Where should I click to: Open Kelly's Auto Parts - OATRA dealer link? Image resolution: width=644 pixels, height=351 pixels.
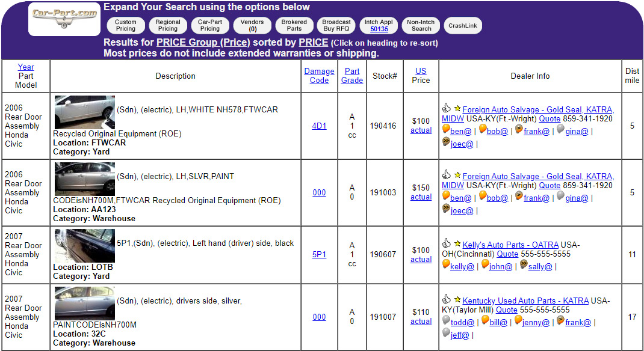coord(511,245)
